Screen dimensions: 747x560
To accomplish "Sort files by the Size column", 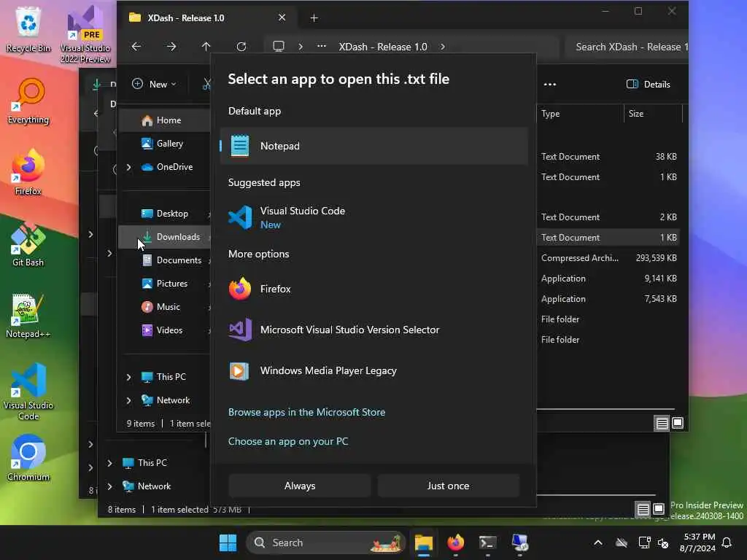I will pos(653,113).
